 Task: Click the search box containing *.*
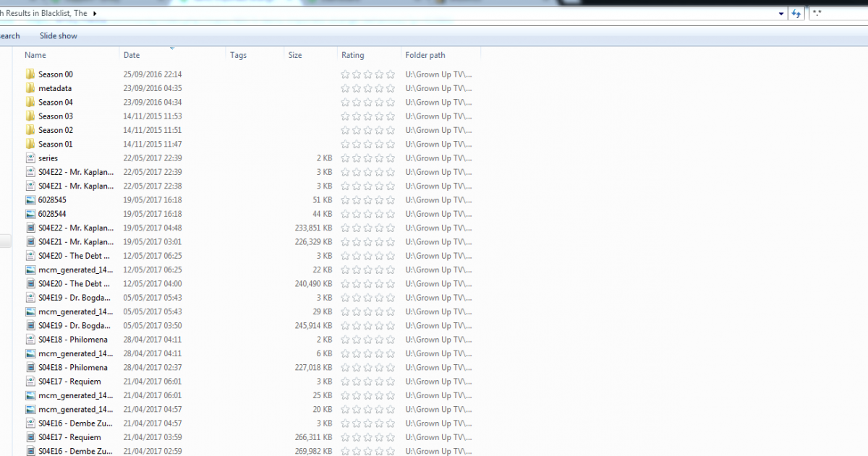tap(837, 14)
